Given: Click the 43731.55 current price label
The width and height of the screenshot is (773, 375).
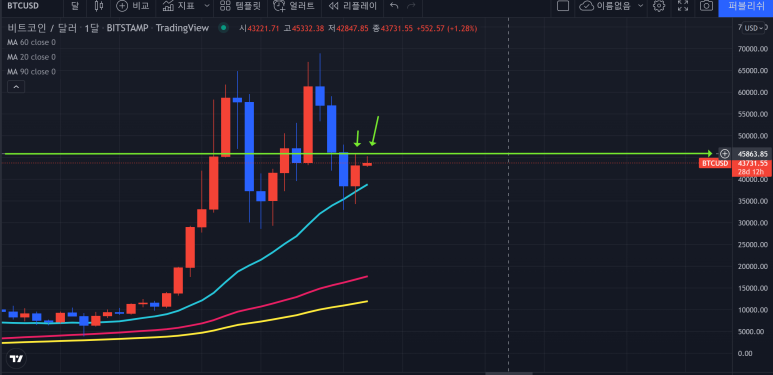Looking at the screenshot, I should 751,163.
